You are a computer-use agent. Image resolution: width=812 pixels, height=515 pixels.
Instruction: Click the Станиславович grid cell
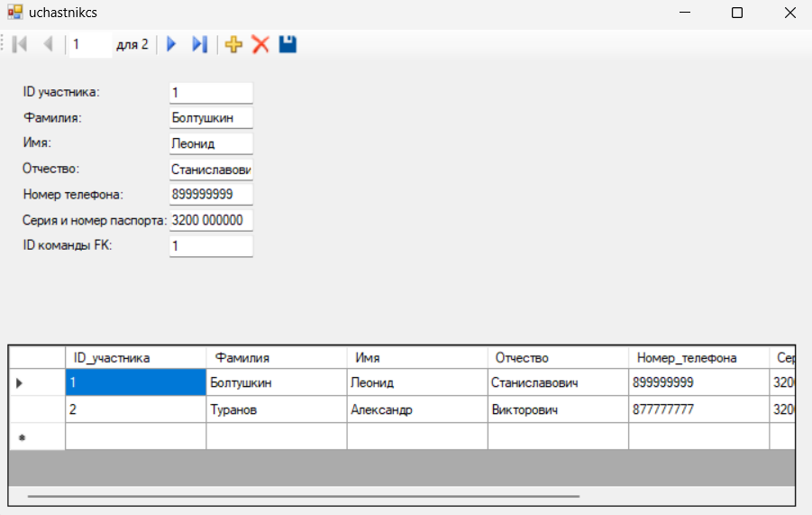pyautogui.click(x=558, y=382)
